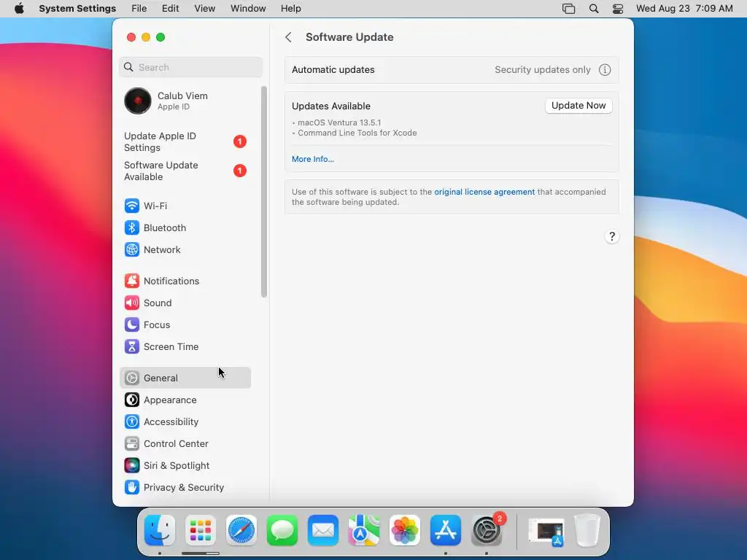
Task: Open Spotlight search in menu bar
Action: (x=594, y=9)
